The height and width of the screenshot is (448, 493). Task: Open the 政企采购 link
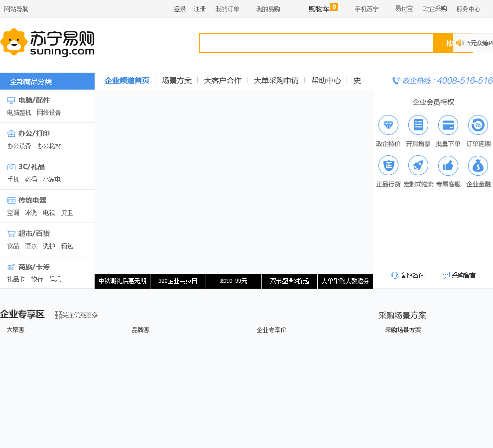pos(435,9)
